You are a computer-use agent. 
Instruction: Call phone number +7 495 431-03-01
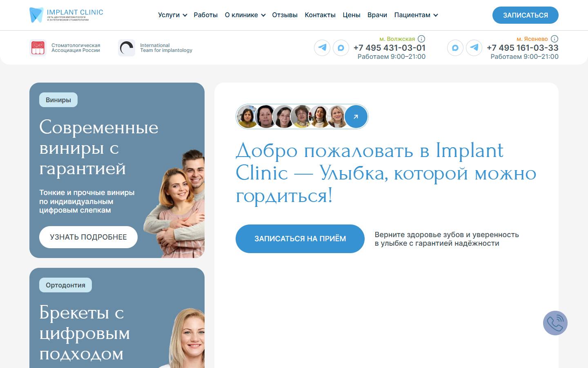390,48
